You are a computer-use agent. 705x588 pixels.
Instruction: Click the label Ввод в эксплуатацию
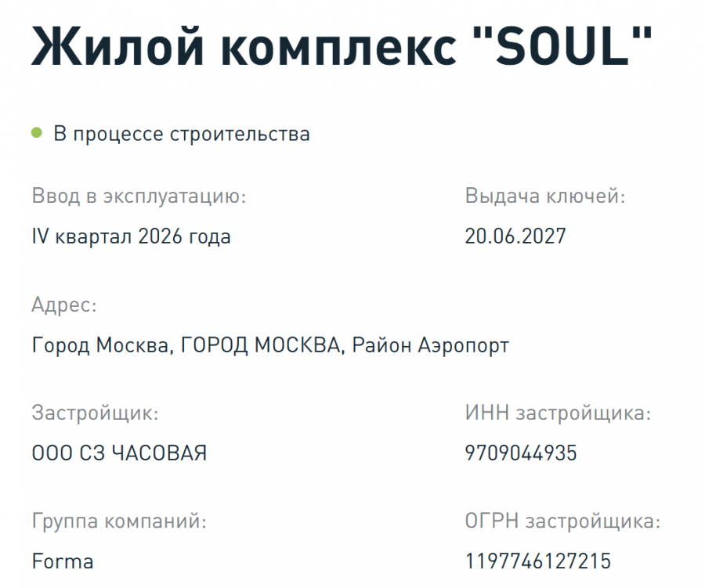pos(139,197)
